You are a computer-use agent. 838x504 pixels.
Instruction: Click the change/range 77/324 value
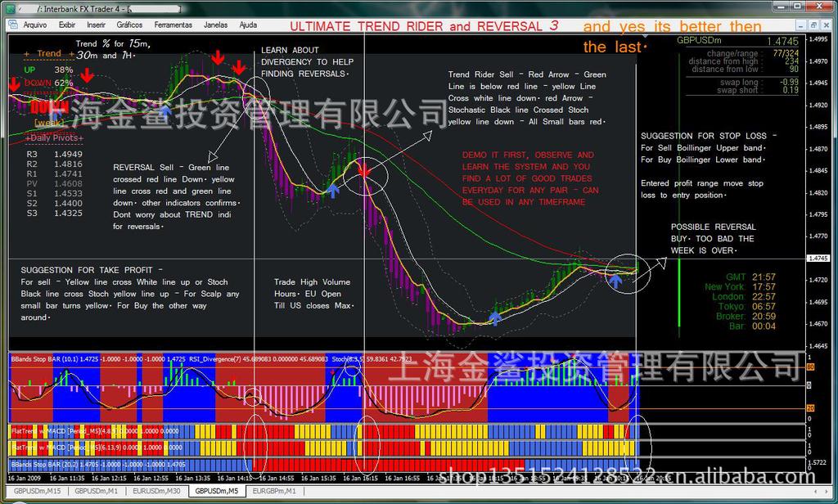(786, 53)
